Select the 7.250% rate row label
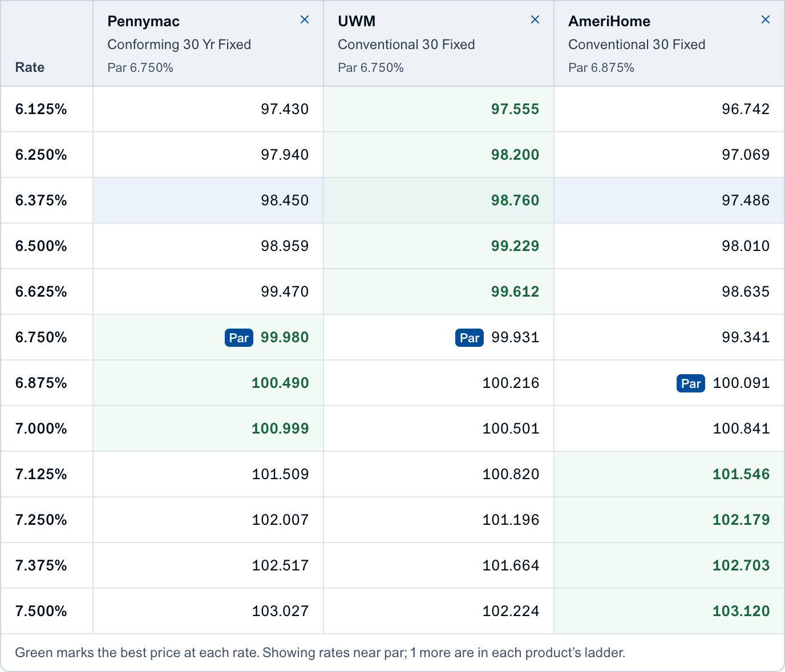The width and height of the screenshot is (785, 672). (41, 520)
